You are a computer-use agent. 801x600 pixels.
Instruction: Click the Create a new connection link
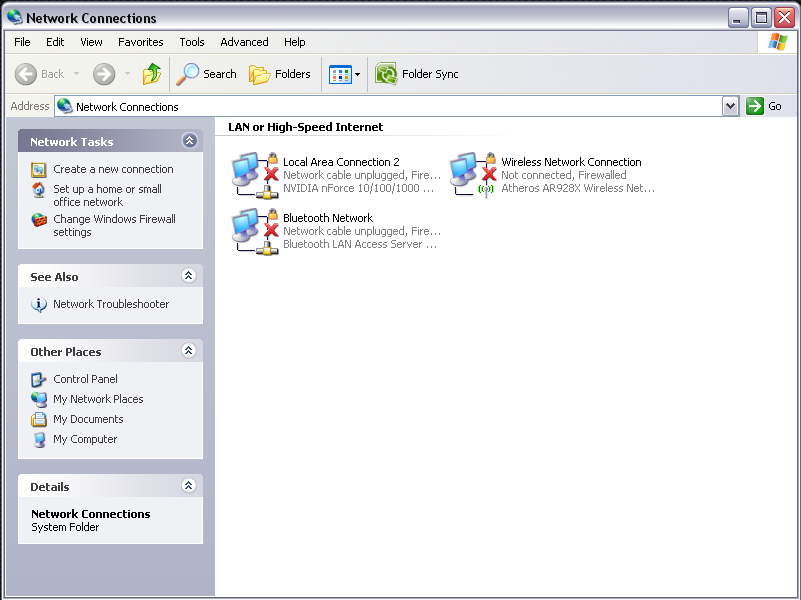pos(113,169)
